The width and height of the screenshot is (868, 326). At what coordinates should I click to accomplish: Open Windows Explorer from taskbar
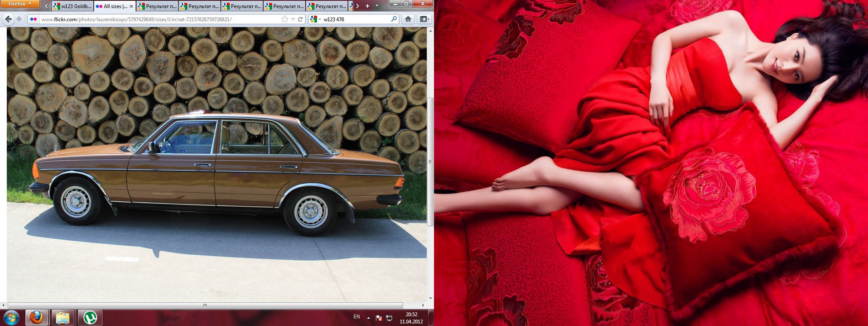coord(63,318)
